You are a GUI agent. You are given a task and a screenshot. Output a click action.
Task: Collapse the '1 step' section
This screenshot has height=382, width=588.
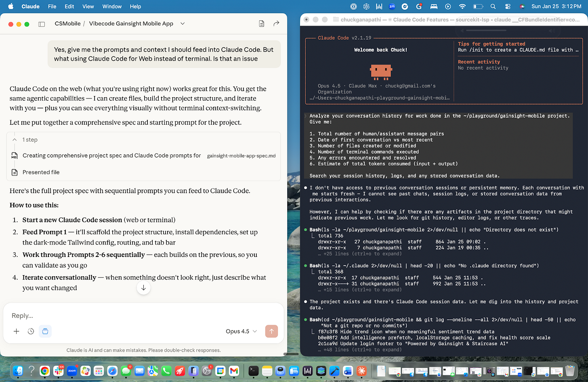[26, 140]
